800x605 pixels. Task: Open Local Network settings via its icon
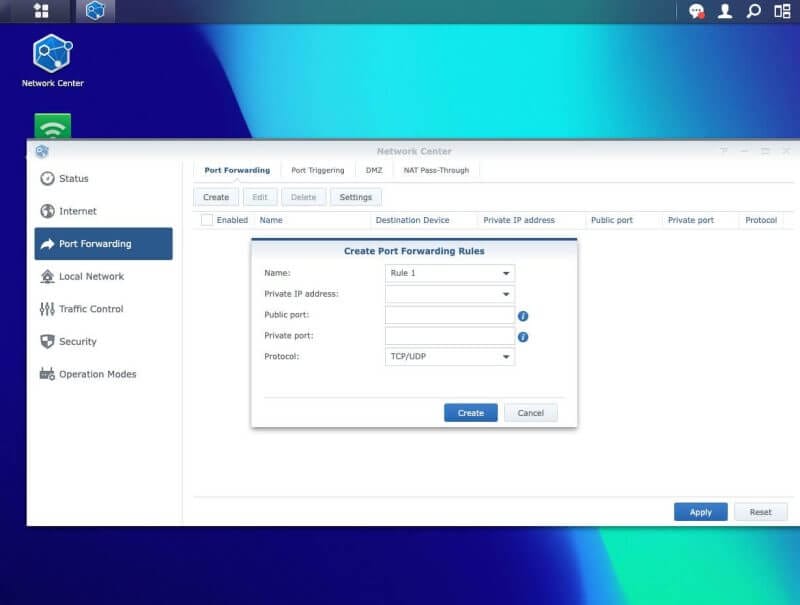(46, 277)
